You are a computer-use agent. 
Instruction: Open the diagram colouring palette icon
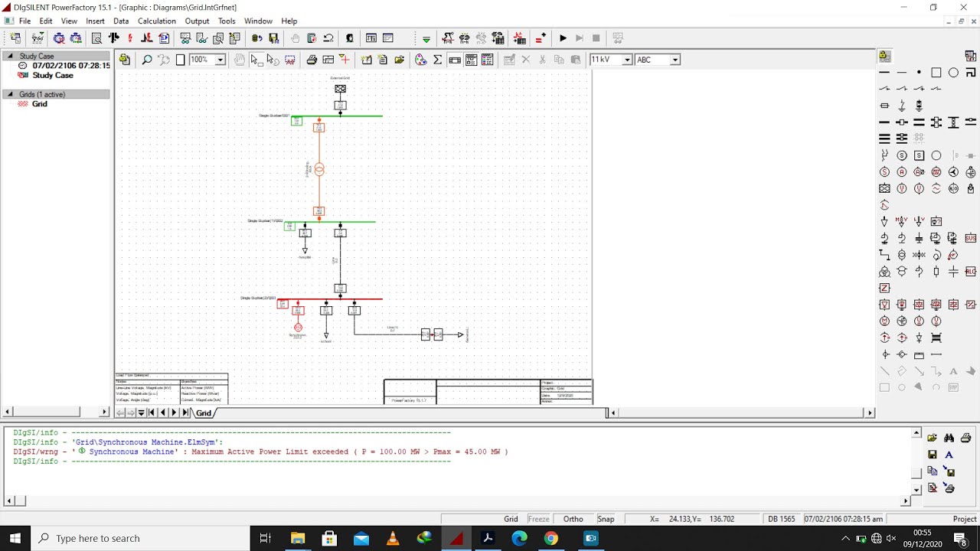pos(420,60)
